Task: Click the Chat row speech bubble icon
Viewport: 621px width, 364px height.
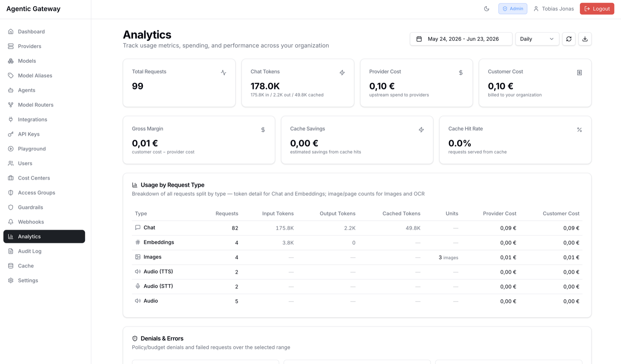Action: tap(138, 228)
